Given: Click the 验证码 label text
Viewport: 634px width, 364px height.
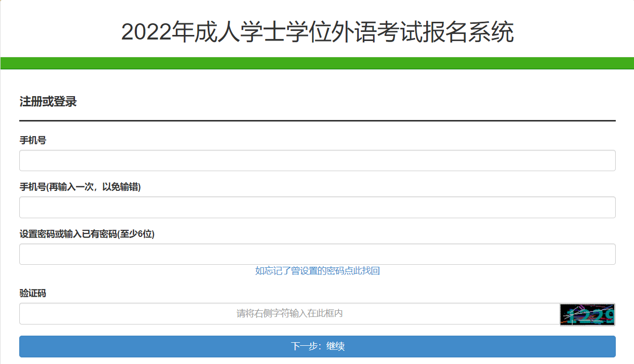Looking at the screenshot, I should pos(32,293).
